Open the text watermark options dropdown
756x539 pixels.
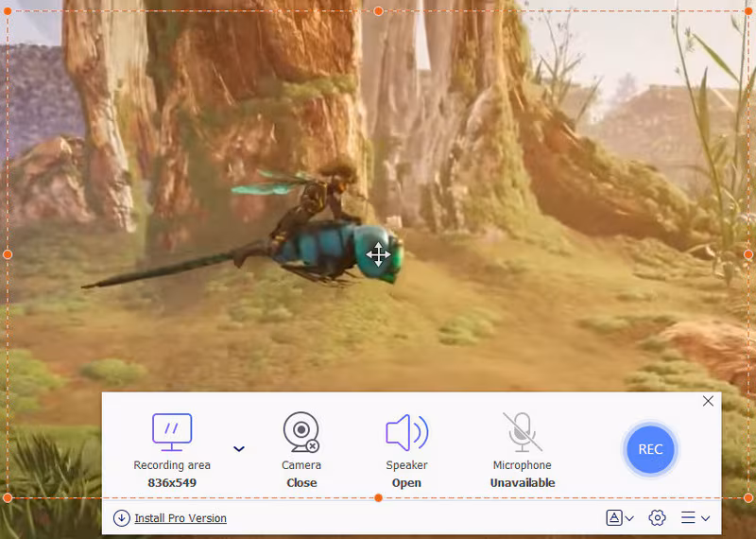tap(620, 518)
